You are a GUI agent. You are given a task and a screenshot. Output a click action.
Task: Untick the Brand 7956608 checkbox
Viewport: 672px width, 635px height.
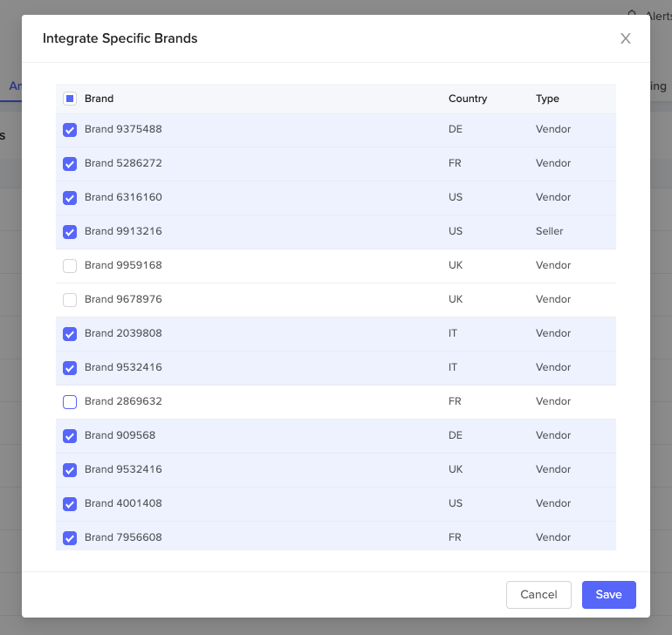pos(70,538)
